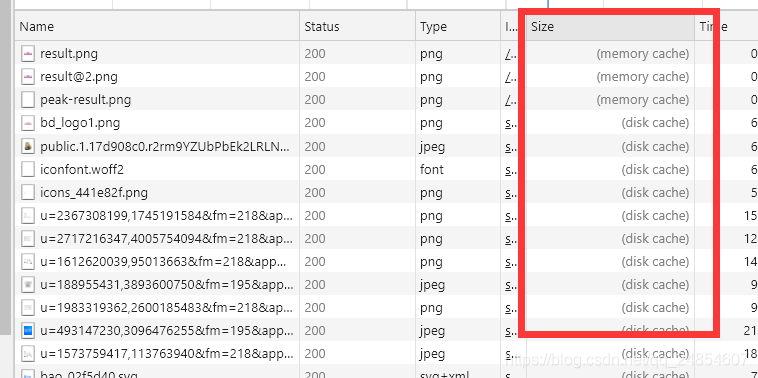Click the (disk cache) size of iconfont.woff2
Viewport: 758px width, 378px height.
click(x=655, y=170)
